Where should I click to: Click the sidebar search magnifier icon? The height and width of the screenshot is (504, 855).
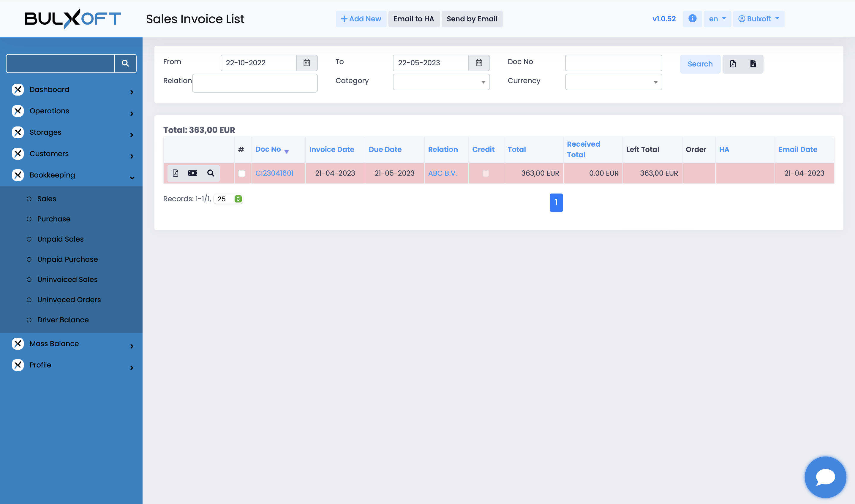[125, 63]
